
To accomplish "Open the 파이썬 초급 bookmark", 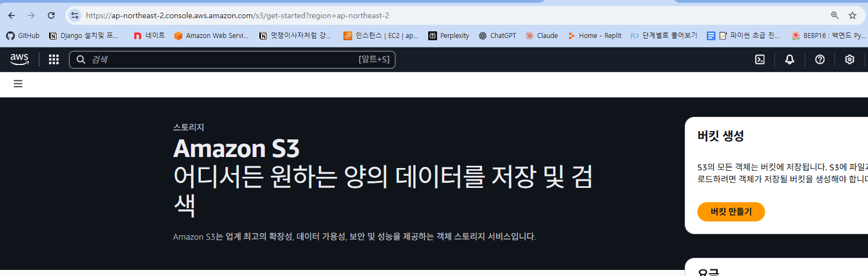I will [x=744, y=35].
